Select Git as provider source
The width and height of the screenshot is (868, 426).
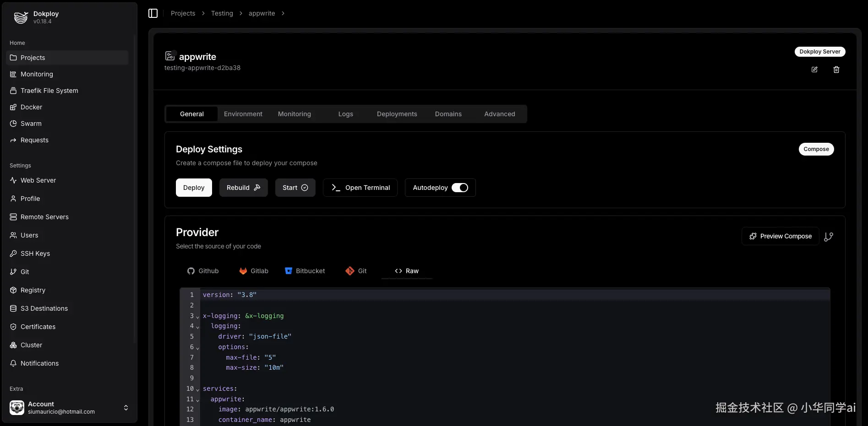pos(356,271)
